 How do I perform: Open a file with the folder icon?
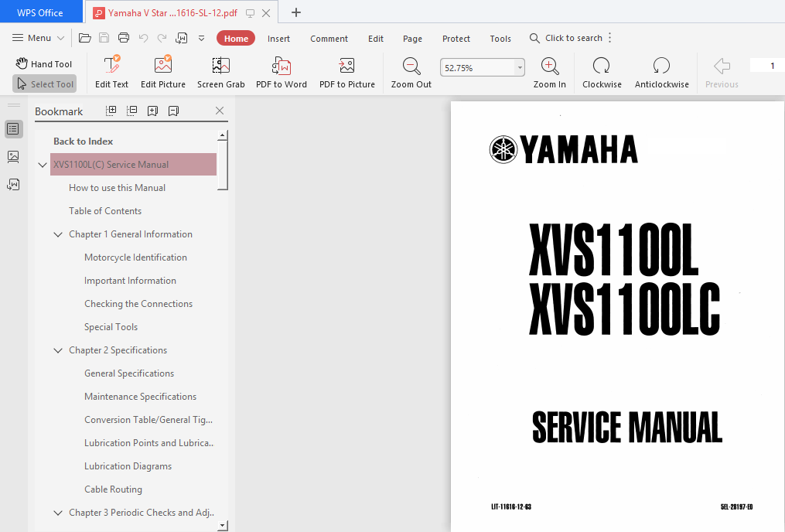(x=84, y=38)
